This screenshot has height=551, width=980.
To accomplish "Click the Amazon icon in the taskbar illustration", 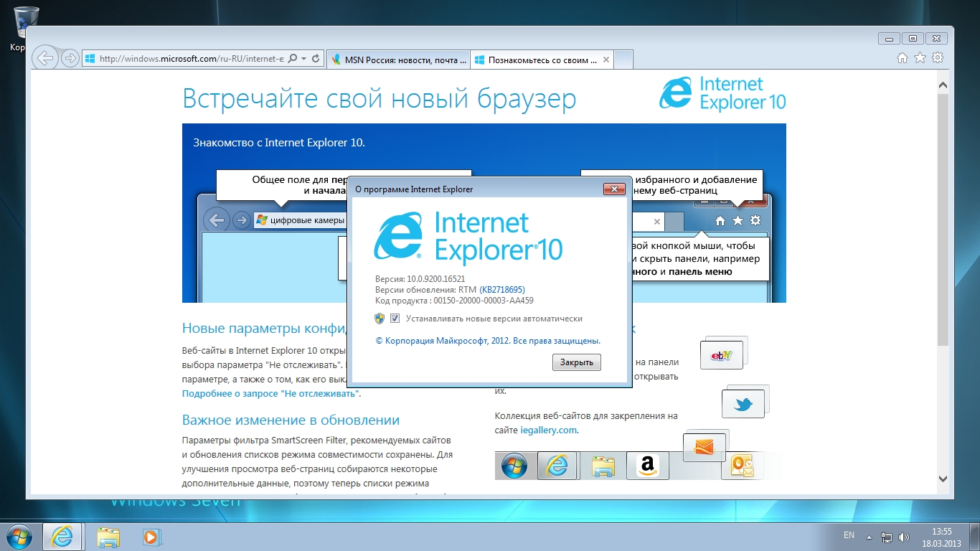I will (x=647, y=466).
